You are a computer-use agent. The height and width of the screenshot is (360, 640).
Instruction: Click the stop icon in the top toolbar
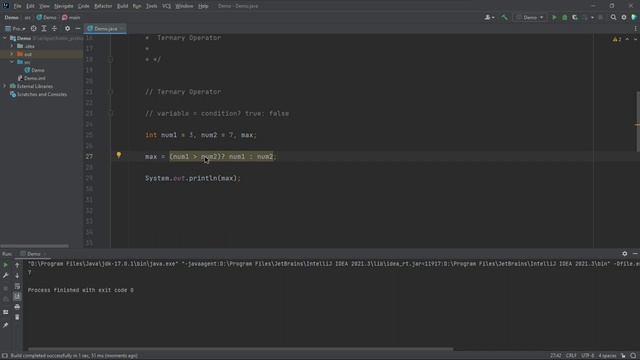pyautogui.click(x=600, y=18)
